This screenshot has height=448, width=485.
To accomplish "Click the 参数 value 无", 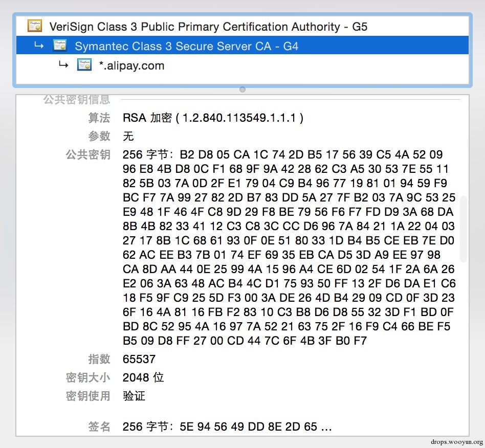I will pos(128,136).
